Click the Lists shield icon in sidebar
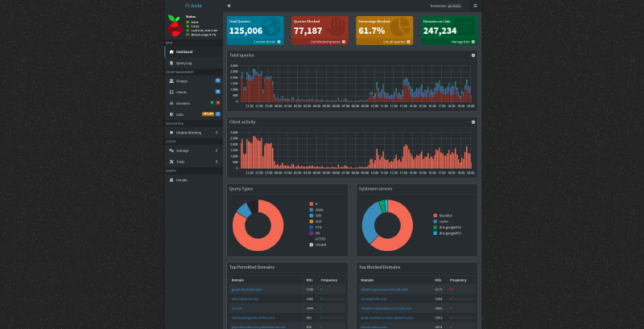 (x=171, y=114)
